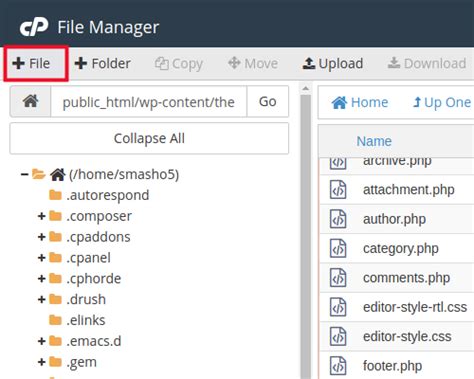Expand the .drush folder

(41, 300)
